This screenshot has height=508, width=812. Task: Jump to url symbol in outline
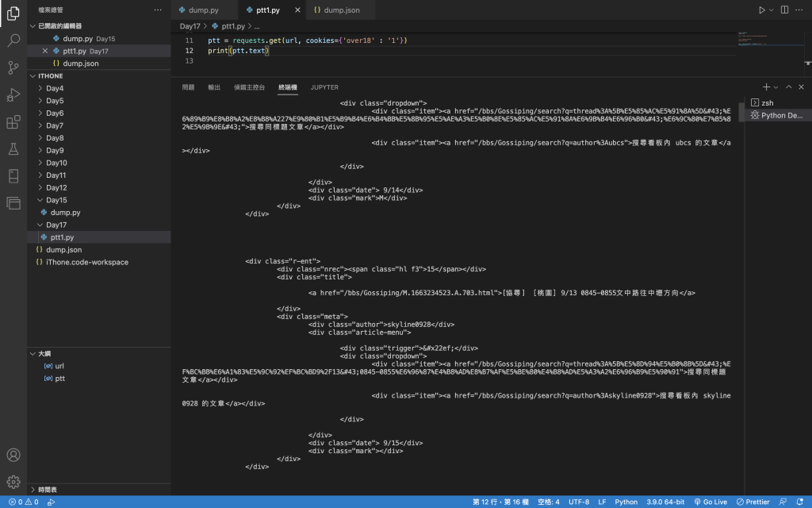(x=98, y=366)
